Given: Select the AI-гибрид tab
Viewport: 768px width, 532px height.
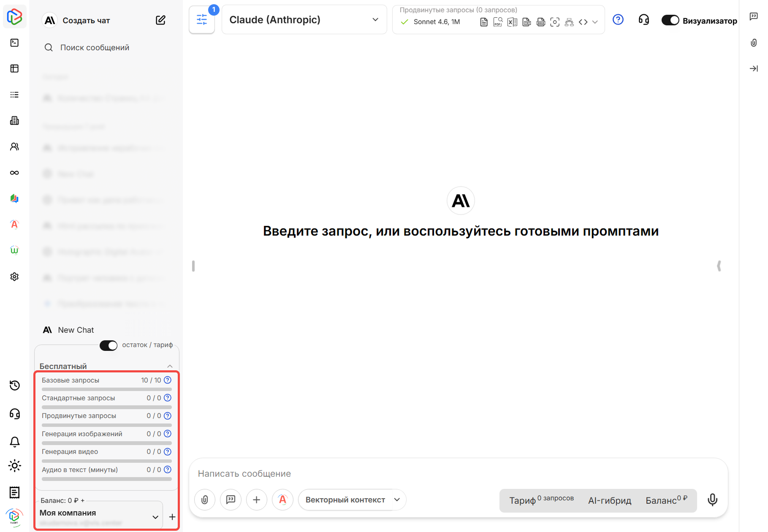Looking at the screenshot, I should click(x=609, y=500).
